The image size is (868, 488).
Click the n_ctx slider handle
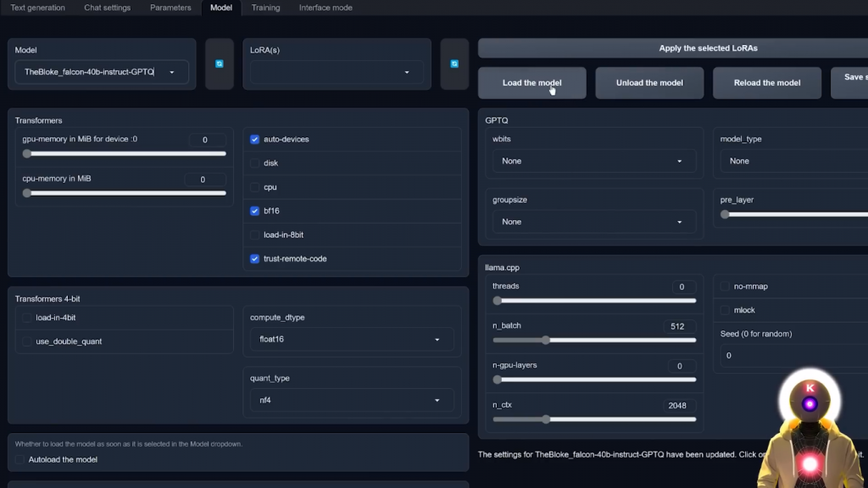[547, 419]
